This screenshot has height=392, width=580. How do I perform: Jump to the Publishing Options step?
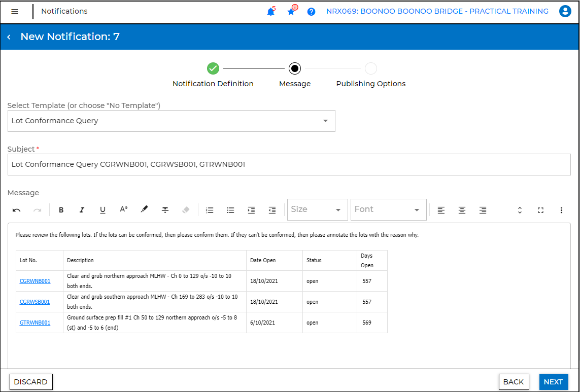(370, 75)
